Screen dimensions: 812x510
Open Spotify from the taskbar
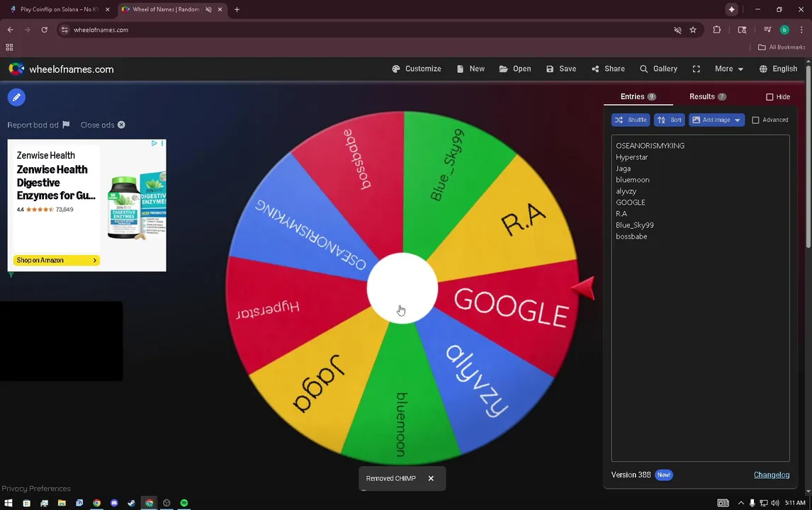(184, 503)
